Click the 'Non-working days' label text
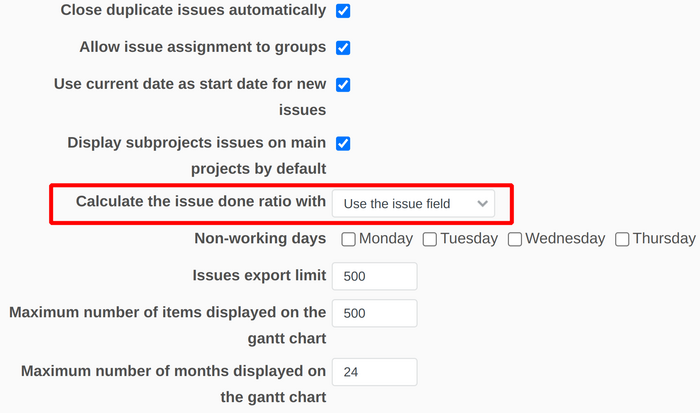This screenshot has height=413, width=700. coord(259,239)
